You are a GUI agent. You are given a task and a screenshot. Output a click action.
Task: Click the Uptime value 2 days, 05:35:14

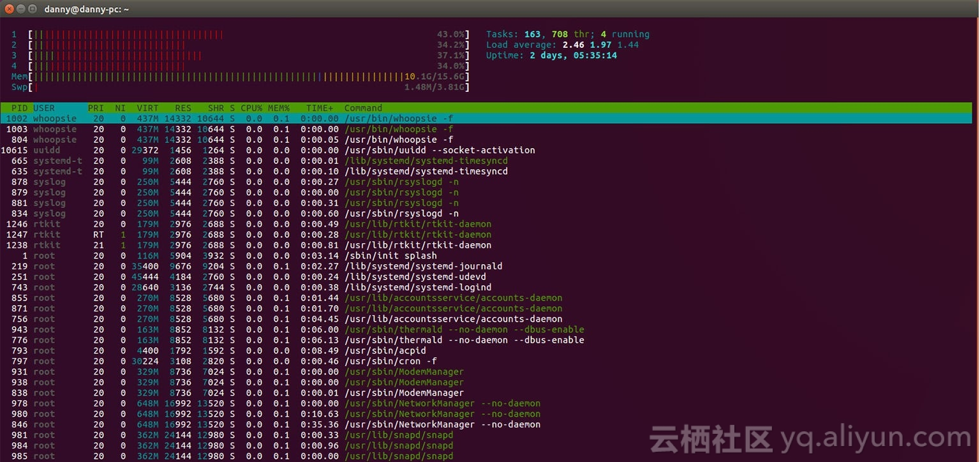[x=573, y=56]
